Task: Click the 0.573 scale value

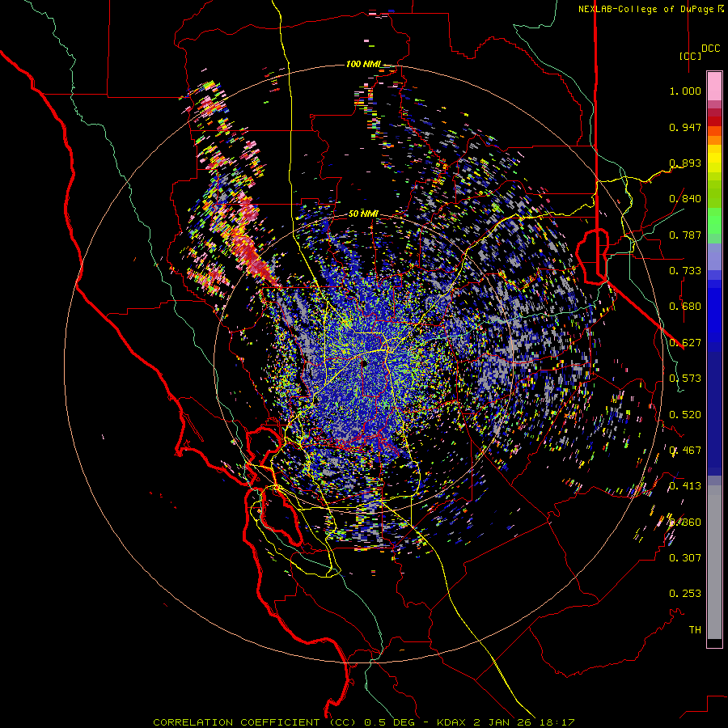Action: pos(685,379)
